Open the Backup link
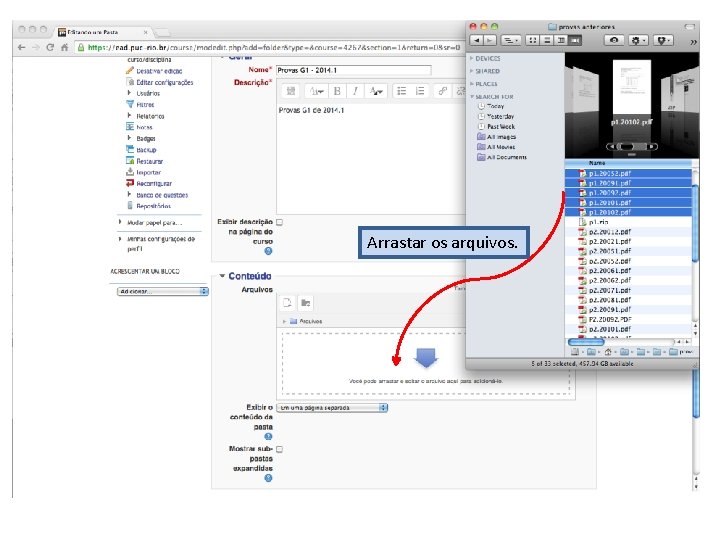 coord(146,150)
